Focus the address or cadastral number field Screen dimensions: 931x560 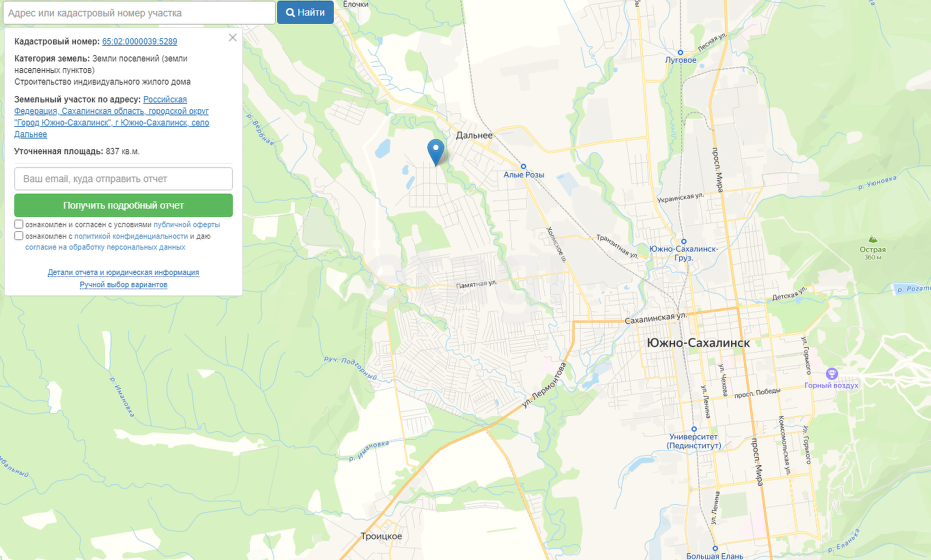coord(138,12)
